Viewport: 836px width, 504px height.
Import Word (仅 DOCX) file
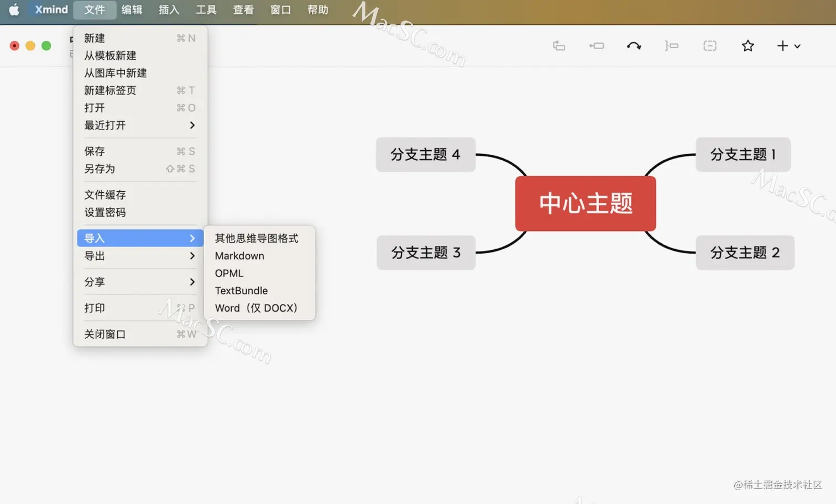(x=259, y=308)
